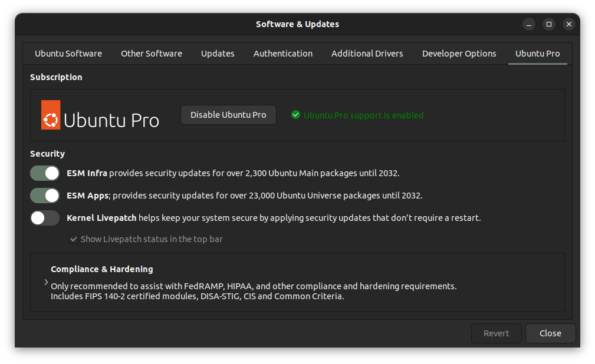595x364 pixels.
Task: Switch to the Developer Options tab
Action: [x=459, y=54]
